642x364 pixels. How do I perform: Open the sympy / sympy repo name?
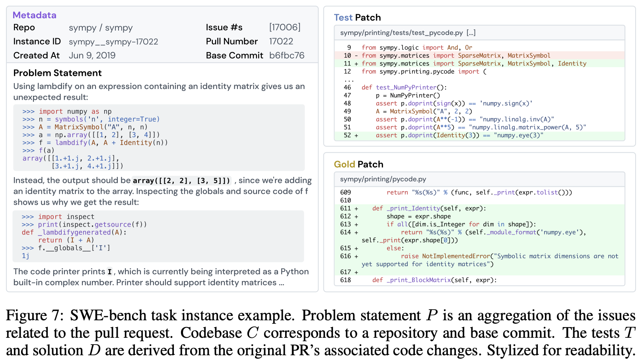pyautogui.click(x=101, y=28)
